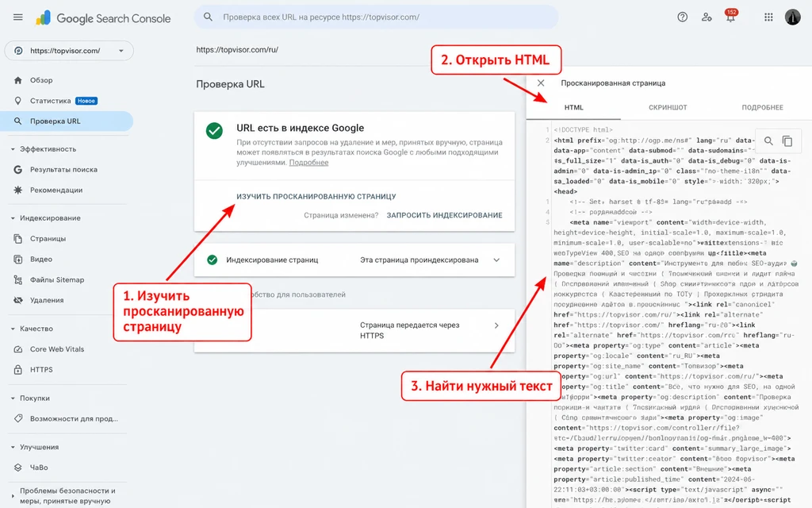Screen dimensions: 812x508
Task: Click the Результаты поиска Google icon
Action: [18, 170]
